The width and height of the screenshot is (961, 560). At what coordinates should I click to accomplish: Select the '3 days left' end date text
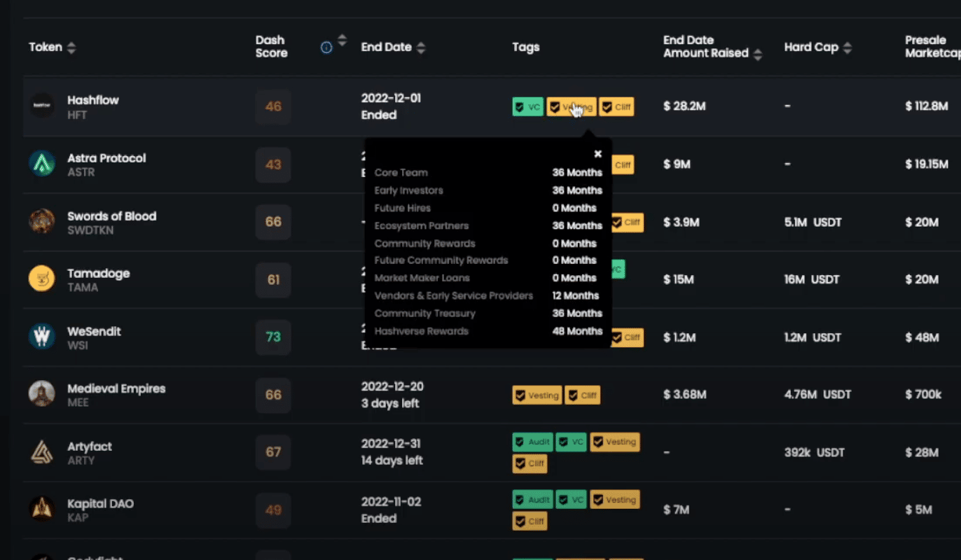390,403
